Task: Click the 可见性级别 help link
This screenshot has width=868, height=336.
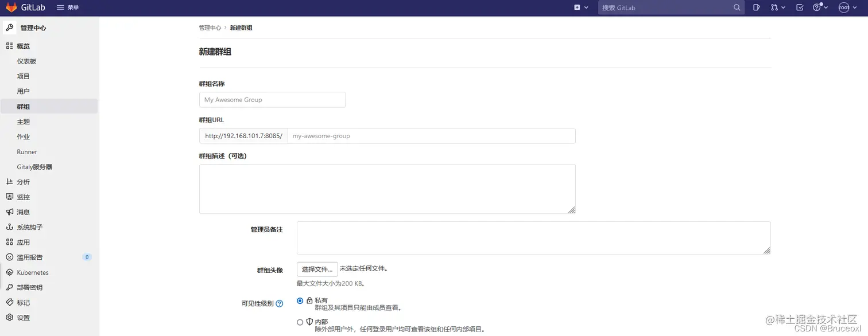Action: pos(280,303)
